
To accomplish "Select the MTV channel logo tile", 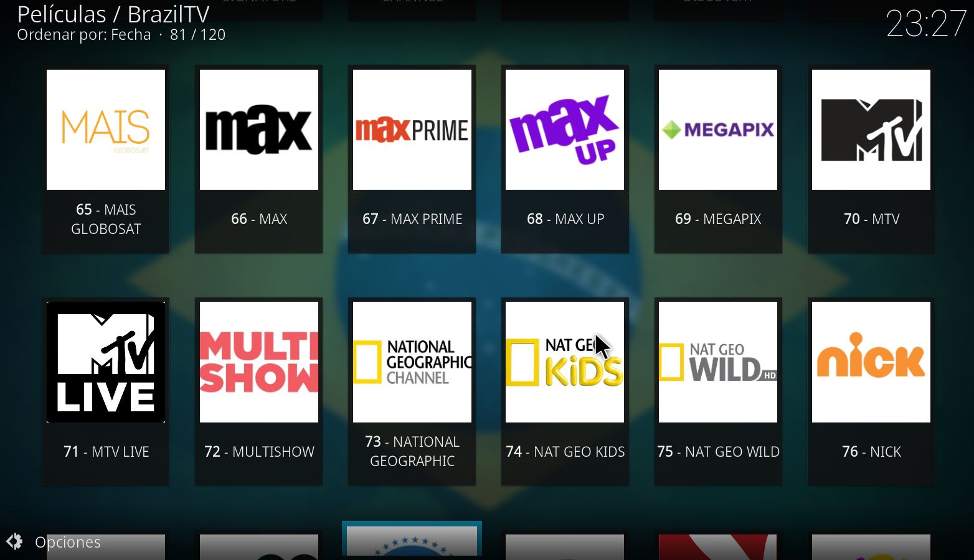I will (x=871, y=129).
